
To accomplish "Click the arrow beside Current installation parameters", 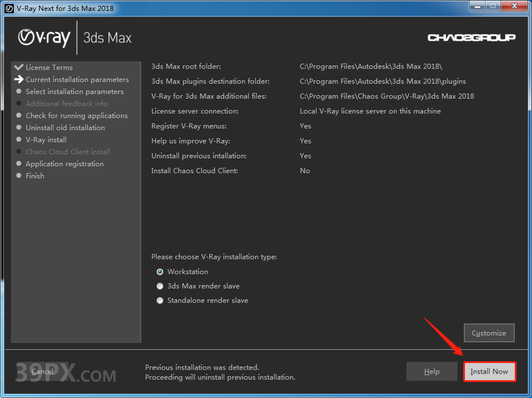I will pos(19,79).
